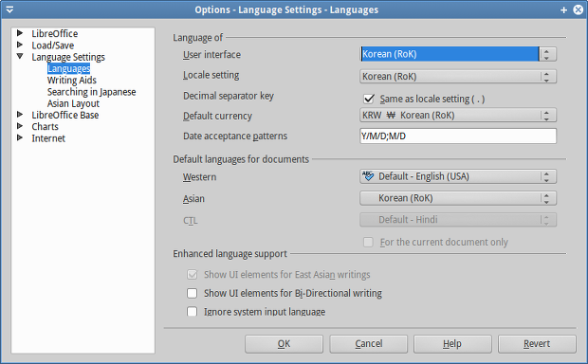Toggle Show UI elements for East Asian writings
588x364 pixels.
192,274
